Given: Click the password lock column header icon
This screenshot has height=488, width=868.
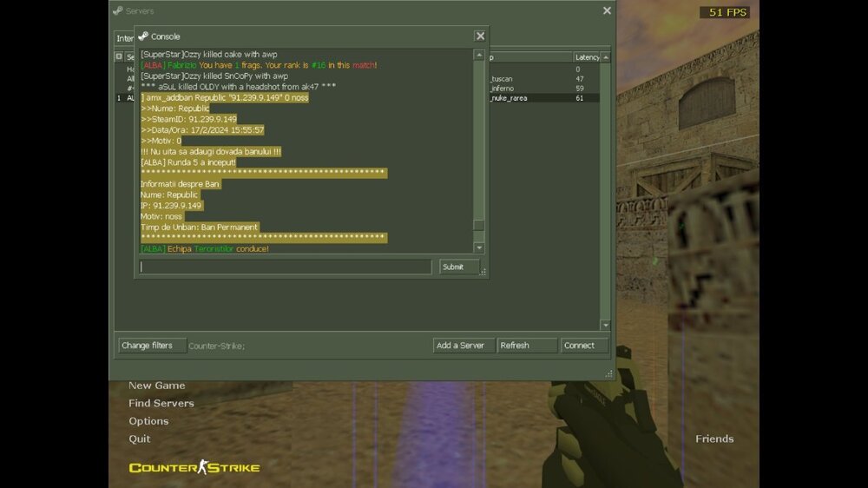Looking at the screenshot, I should click(120, 57).
